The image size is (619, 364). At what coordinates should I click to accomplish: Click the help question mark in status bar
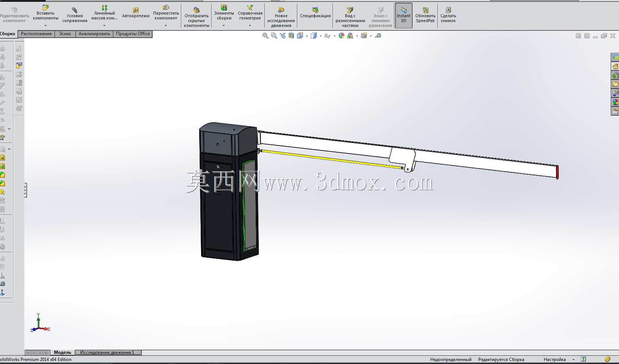pyautogui.click(x=583, y=359)
